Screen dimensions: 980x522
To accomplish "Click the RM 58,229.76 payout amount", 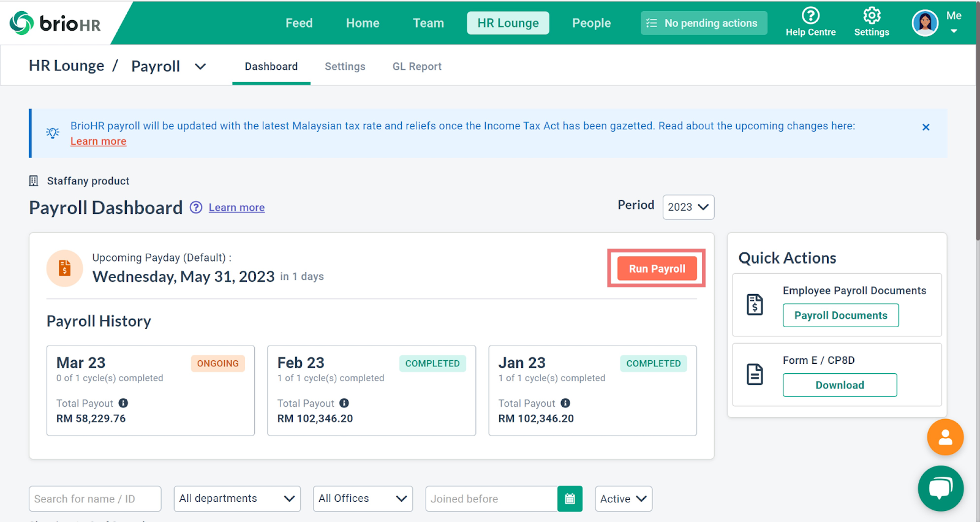I will [91, 418].
